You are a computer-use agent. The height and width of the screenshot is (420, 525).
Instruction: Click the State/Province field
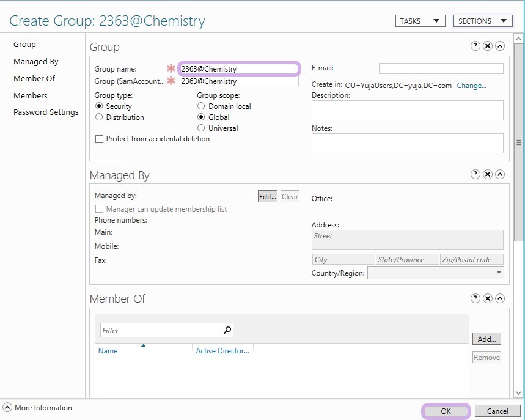click(407, 260)
